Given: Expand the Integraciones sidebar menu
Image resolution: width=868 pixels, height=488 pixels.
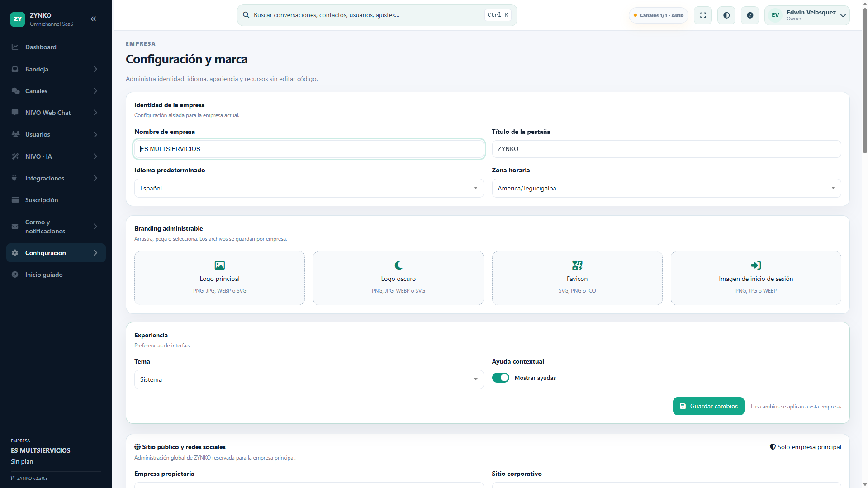Looking at the screenshot, I should coord(56,178).
